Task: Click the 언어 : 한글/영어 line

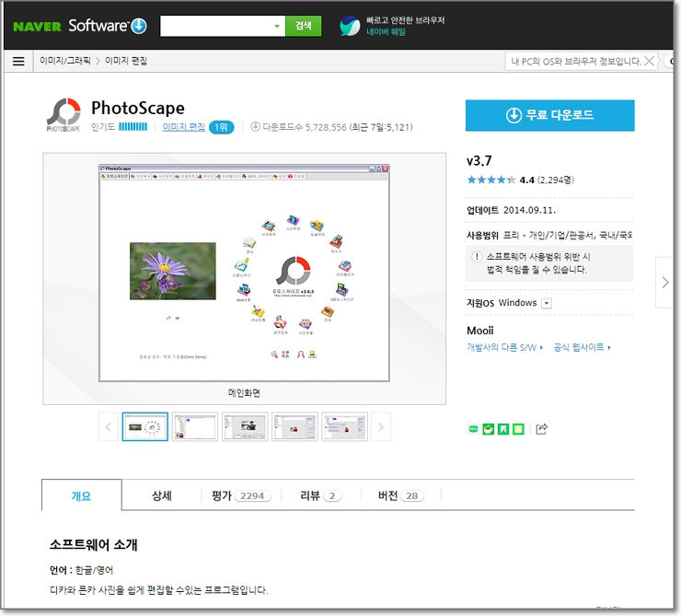Action: tap(81, 570)
